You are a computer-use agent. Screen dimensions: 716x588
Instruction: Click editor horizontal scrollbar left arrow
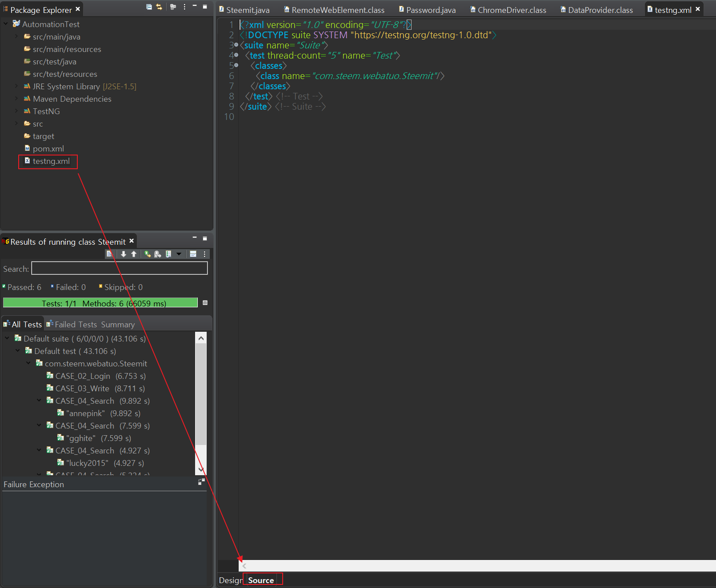(x=244, y=566)
